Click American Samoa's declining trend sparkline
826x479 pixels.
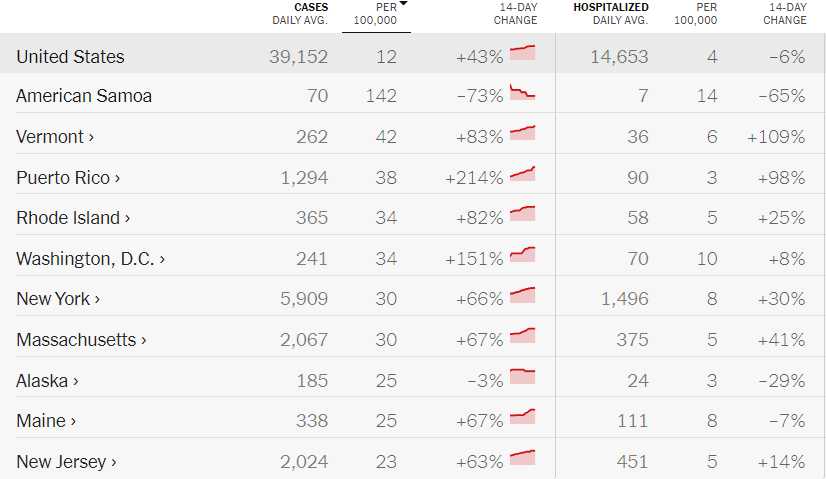coord(522,93)
